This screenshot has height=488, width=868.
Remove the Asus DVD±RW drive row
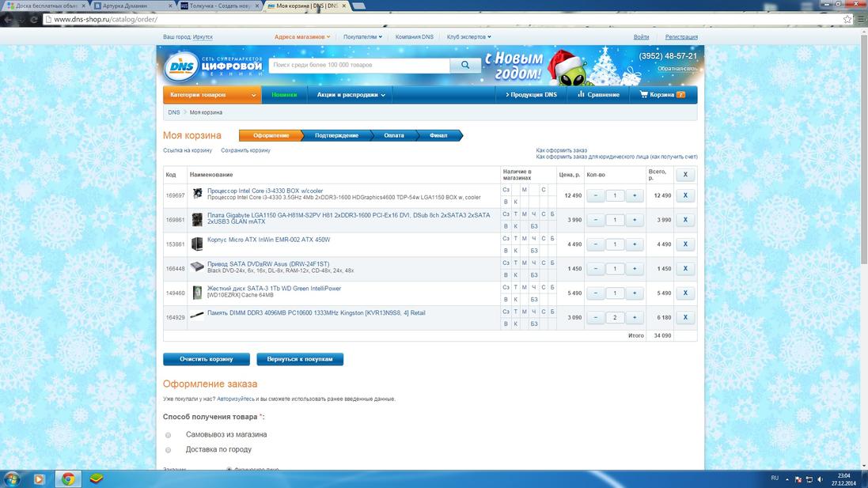click(685, 268)
